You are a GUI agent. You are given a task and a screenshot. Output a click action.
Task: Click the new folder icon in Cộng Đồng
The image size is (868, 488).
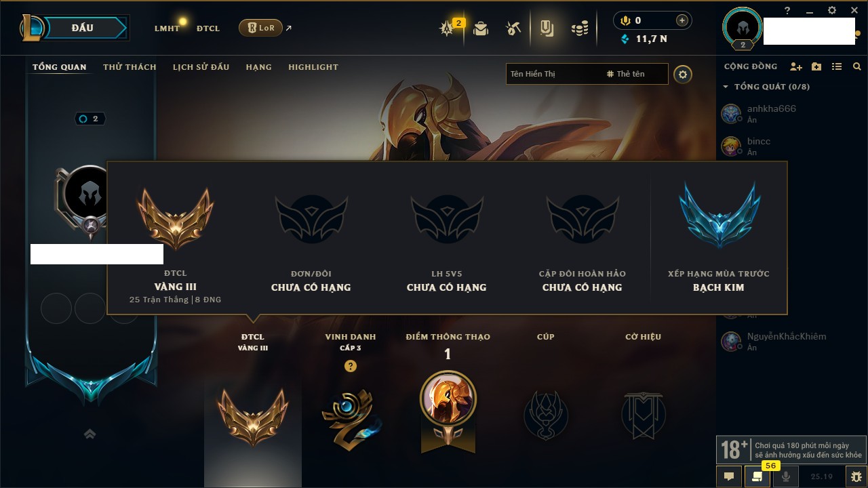click(x=816, y=66)
